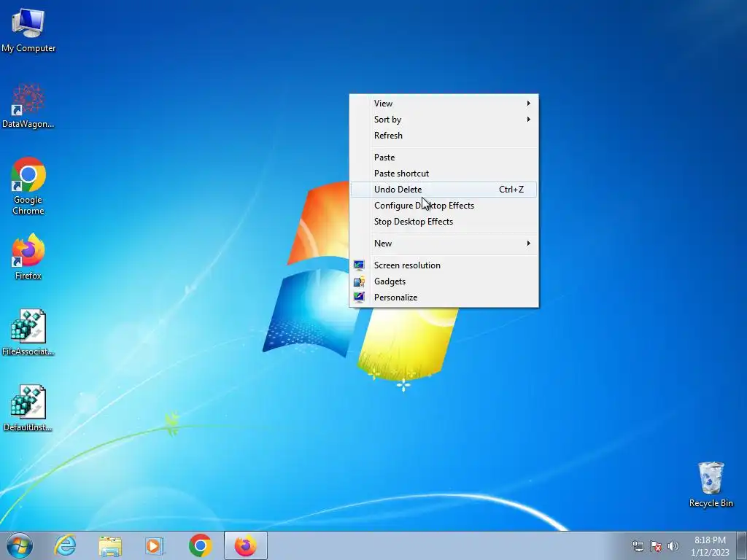
Task: Choose Undo Delete in the context menu
Action: [444, 190]
